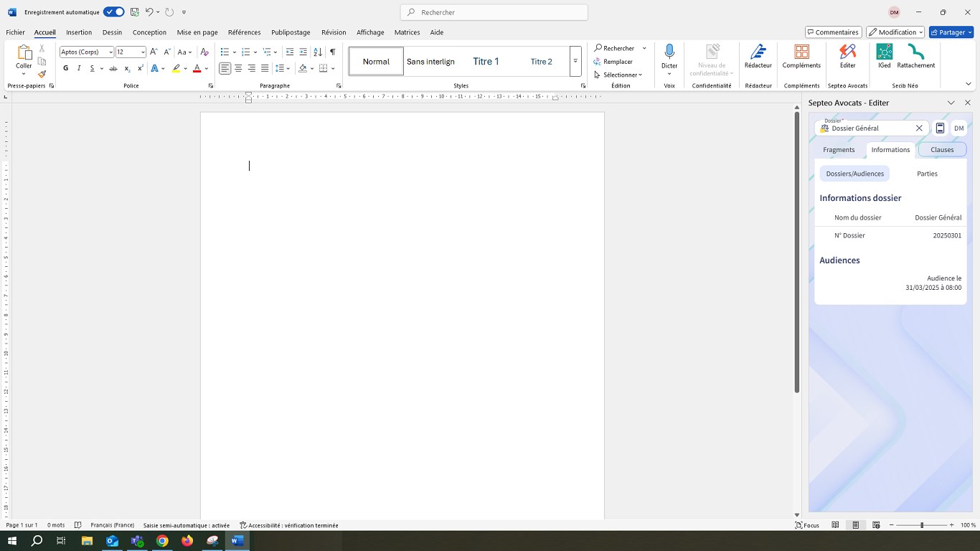The width and height of the screenshot is (980, 551).
Task: Increase paragraph indent
Action: [x=303, y=52]
